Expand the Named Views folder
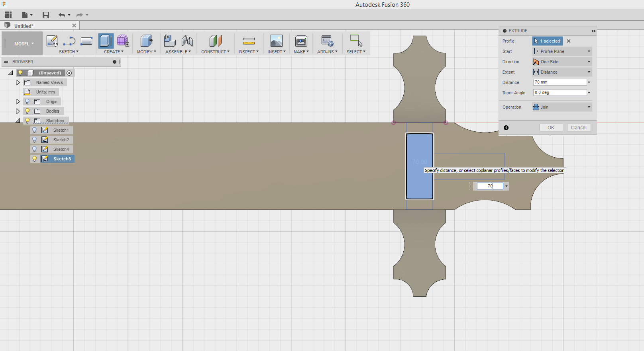The image size is (644, 351). (x=18, y=82)
